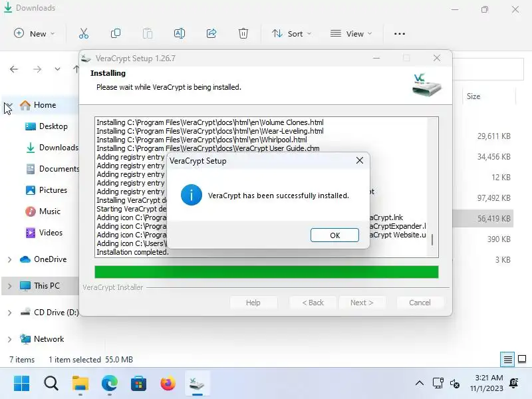The image size is (532, 399).
Task: Click the install log scrollbar thumb
Action: coord(432,239)
